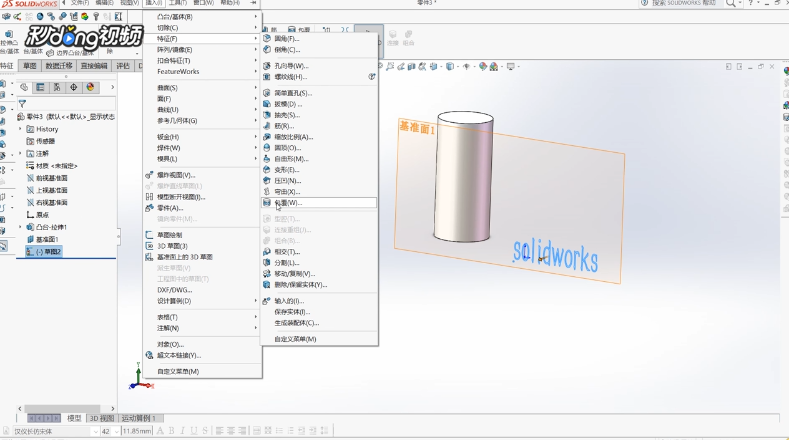The height and width of the screenshot is (440, 789).
Task: Expand the 表格(T) submenu arrow
Action: (256, 317)
